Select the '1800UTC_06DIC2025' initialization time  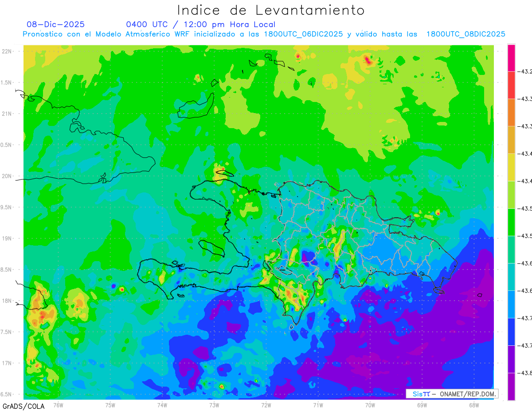pyautogui.click(x=303, y=34)
